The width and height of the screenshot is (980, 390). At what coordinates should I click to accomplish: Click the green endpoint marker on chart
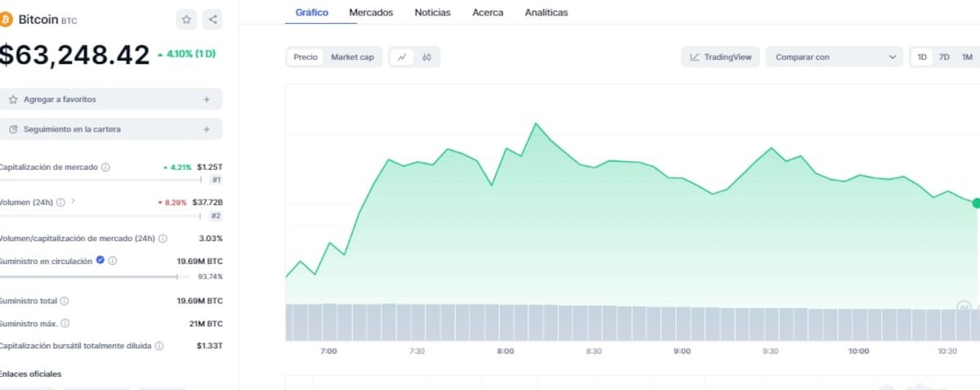tap(976, 203)
